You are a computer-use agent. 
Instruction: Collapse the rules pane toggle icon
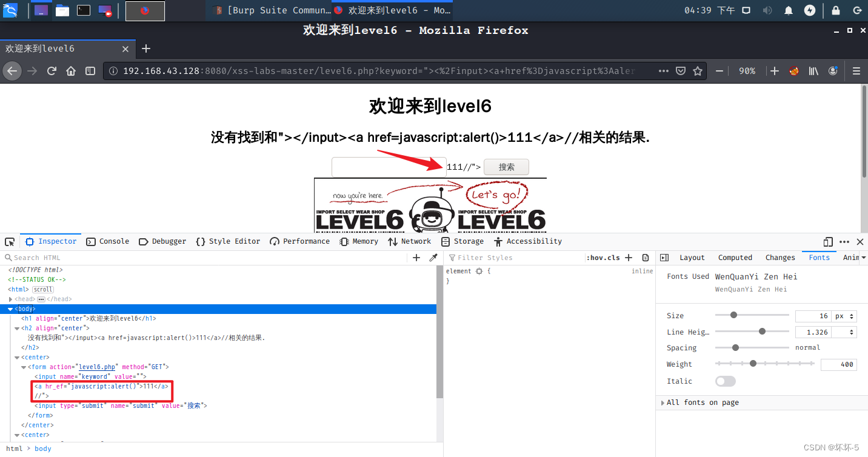[x=664, y=258]
